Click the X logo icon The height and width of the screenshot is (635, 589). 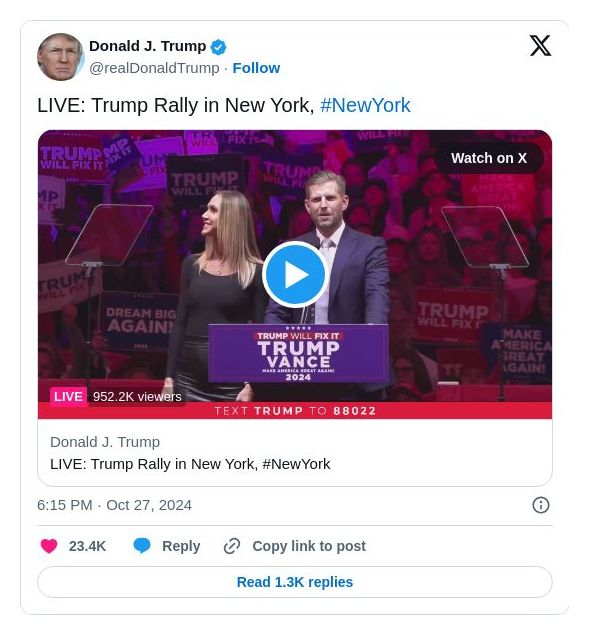pos(540,45)
